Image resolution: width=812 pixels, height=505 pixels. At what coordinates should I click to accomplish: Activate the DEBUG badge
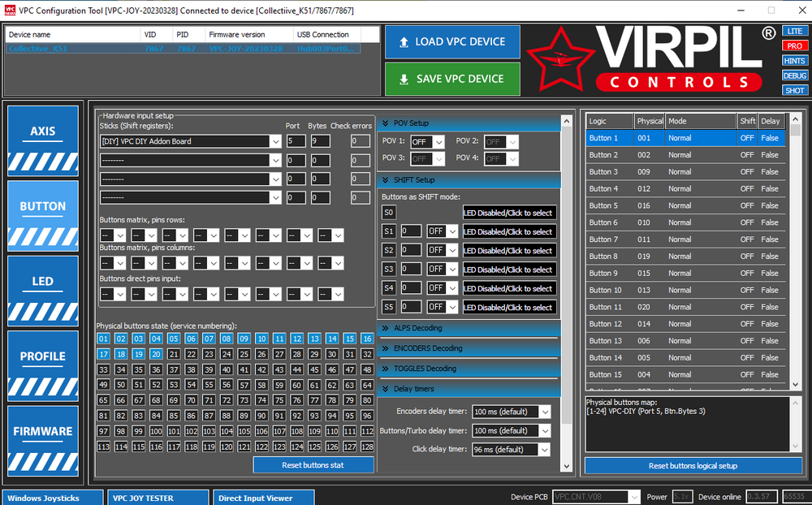[795, 76]
